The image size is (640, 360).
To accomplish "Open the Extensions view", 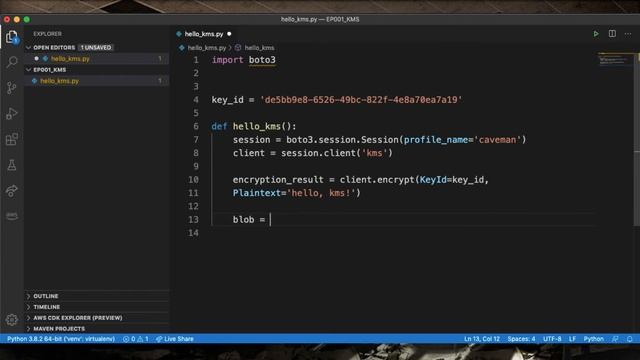I will [12, 139].
